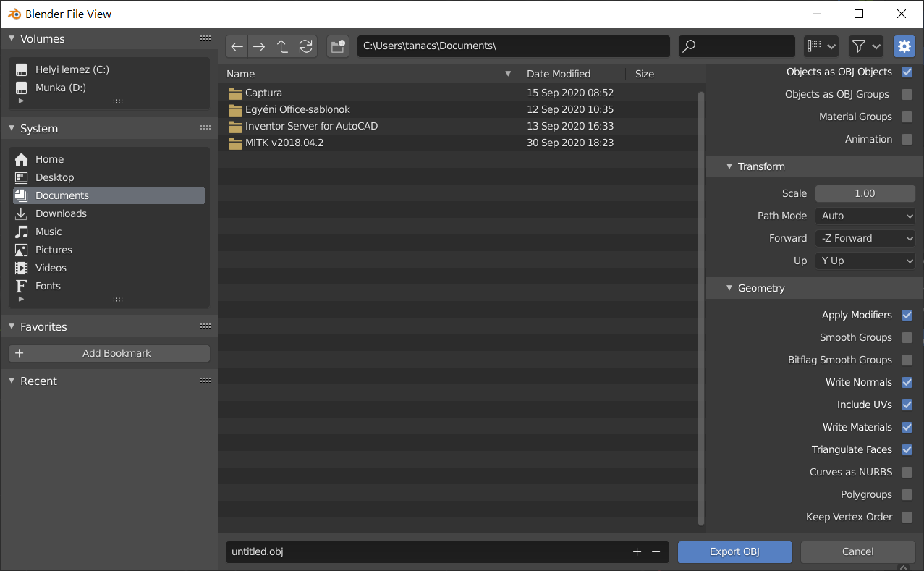Select Desktop in System list
The image size is (924, 571).
109,177
